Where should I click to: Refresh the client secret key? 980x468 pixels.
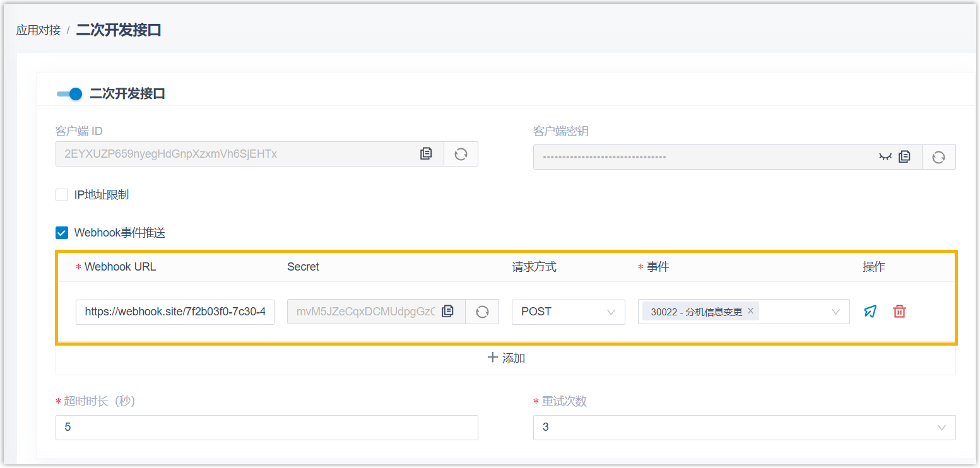[938, 157]
